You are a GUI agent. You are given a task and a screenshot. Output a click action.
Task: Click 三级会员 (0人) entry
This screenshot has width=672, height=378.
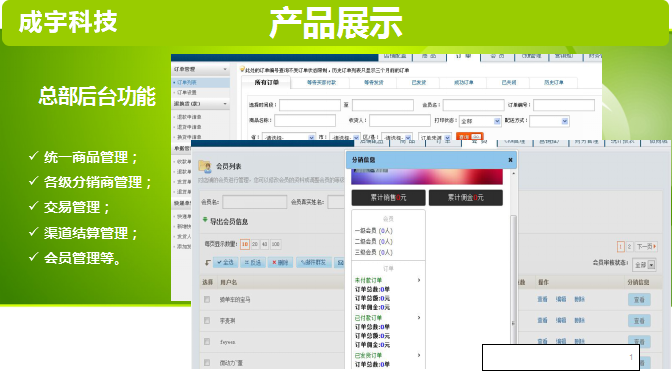(x=374, y=252)
